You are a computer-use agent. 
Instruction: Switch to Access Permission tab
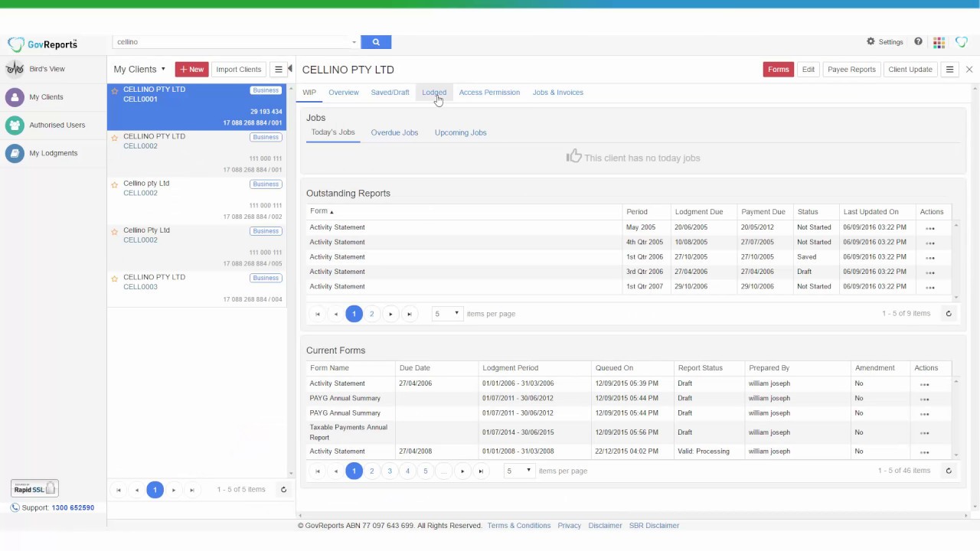point(489,93)
